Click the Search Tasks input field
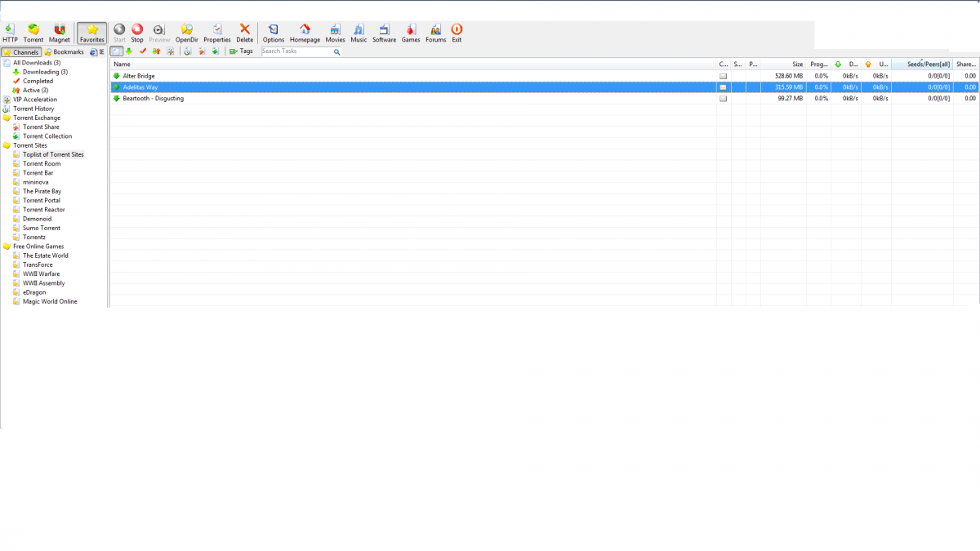This screenshot has height=551, width=980. (x=296, y=51)
